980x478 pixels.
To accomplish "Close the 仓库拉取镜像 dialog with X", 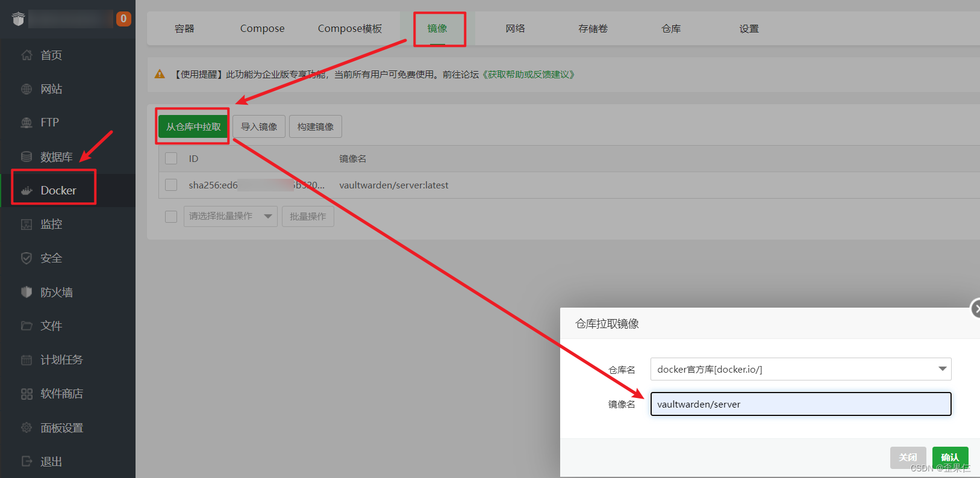I will coord(976,309).
